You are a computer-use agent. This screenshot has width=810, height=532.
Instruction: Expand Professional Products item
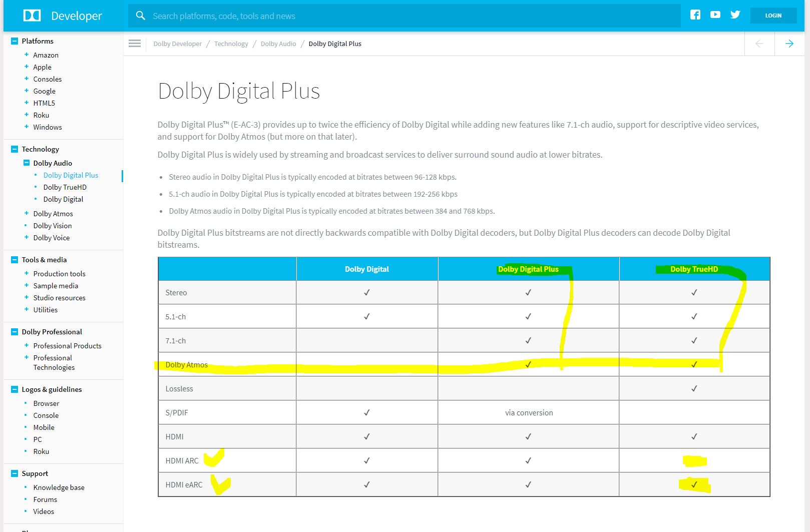click(x=26, y=345)
